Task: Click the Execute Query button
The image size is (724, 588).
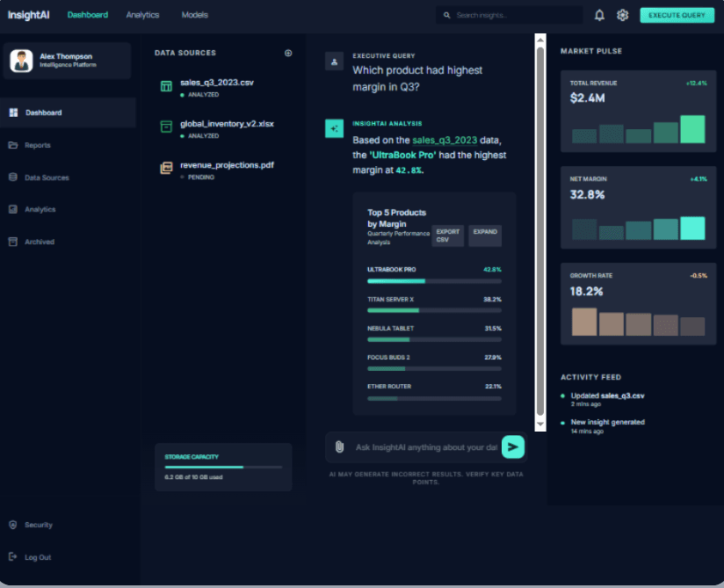Action: (x=677, y=15)
